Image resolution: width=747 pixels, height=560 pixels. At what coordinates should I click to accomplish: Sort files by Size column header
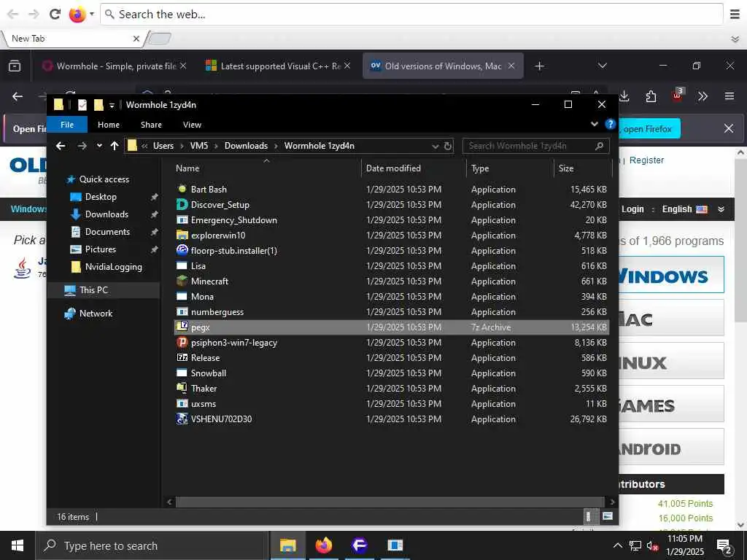coord(566,168)
